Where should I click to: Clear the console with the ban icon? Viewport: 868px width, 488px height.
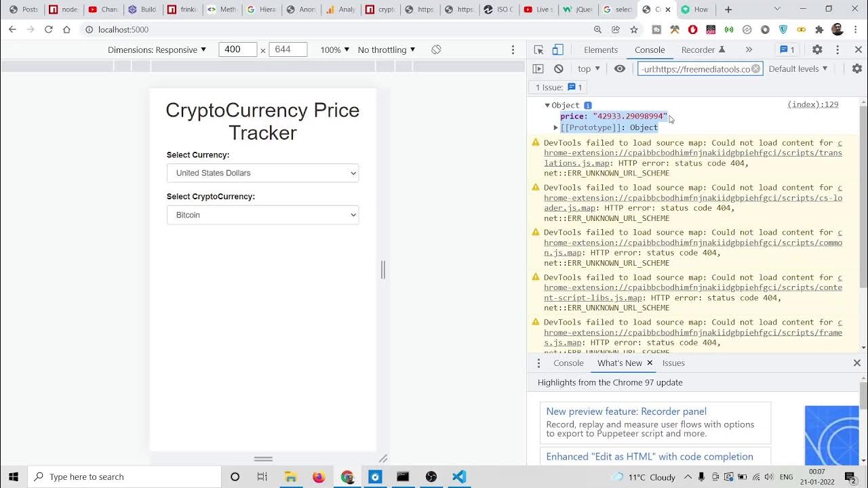(558, 68)
